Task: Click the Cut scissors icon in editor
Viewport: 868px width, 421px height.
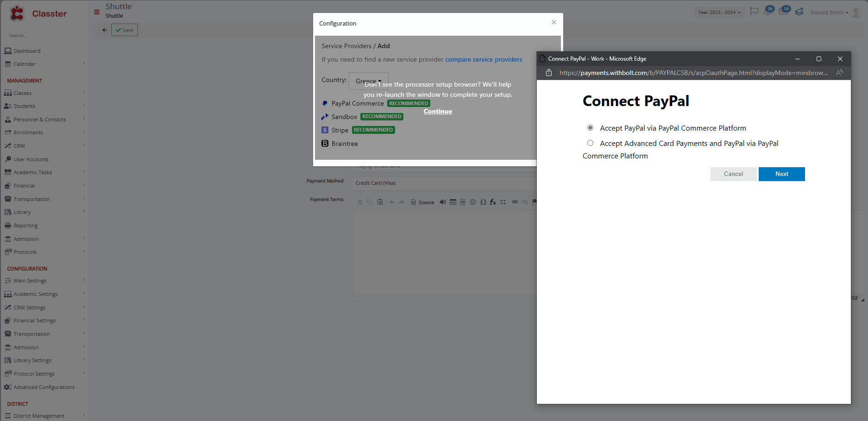Action: pos(359,202)
